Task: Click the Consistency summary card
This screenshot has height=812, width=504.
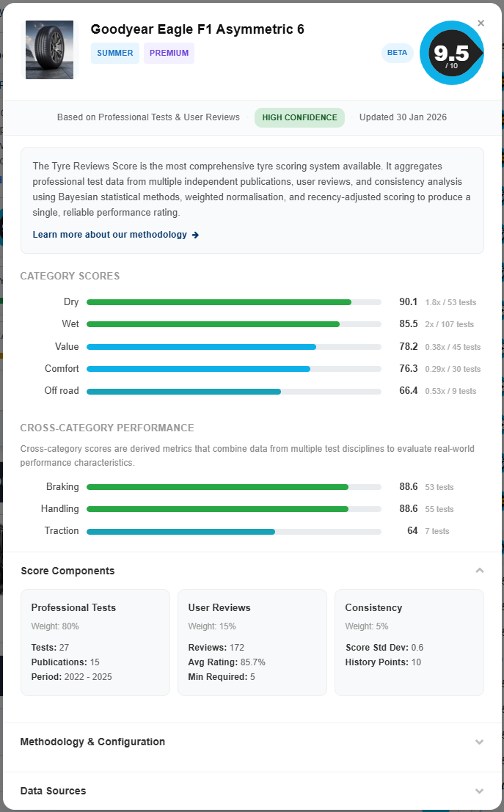Action: tap(409, 642)
